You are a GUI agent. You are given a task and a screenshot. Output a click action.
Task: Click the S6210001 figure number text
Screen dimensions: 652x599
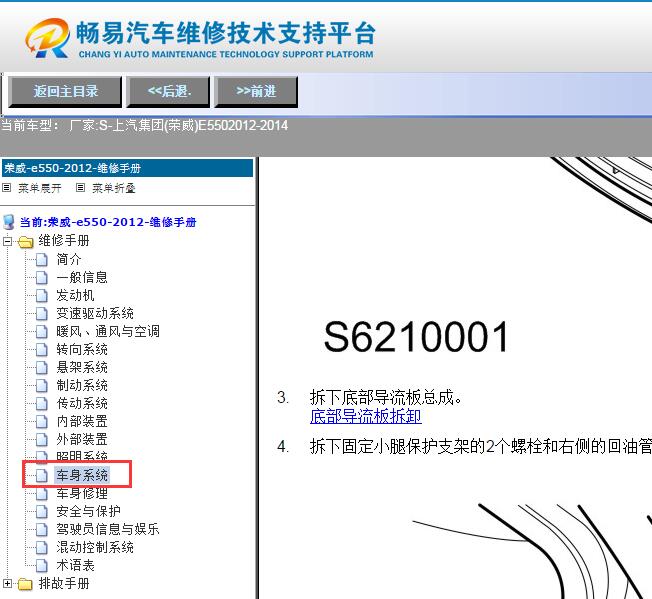(416, 337)
